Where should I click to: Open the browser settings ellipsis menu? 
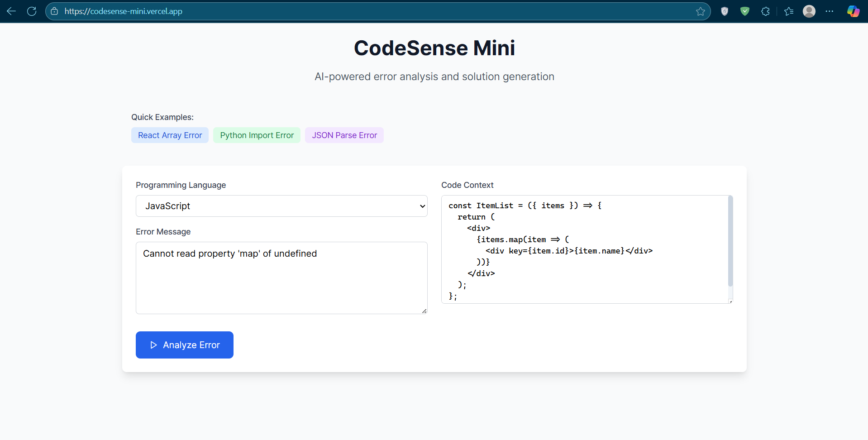click(830, 11)
